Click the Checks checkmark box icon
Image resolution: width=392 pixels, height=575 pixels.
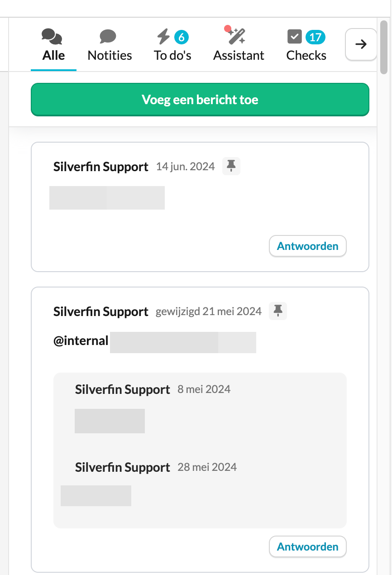point(294,36)
